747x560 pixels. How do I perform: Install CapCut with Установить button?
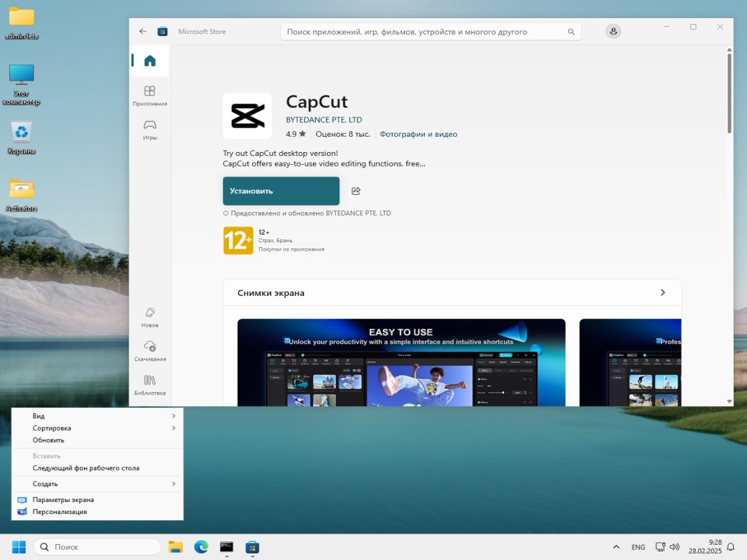coord(281,191)
